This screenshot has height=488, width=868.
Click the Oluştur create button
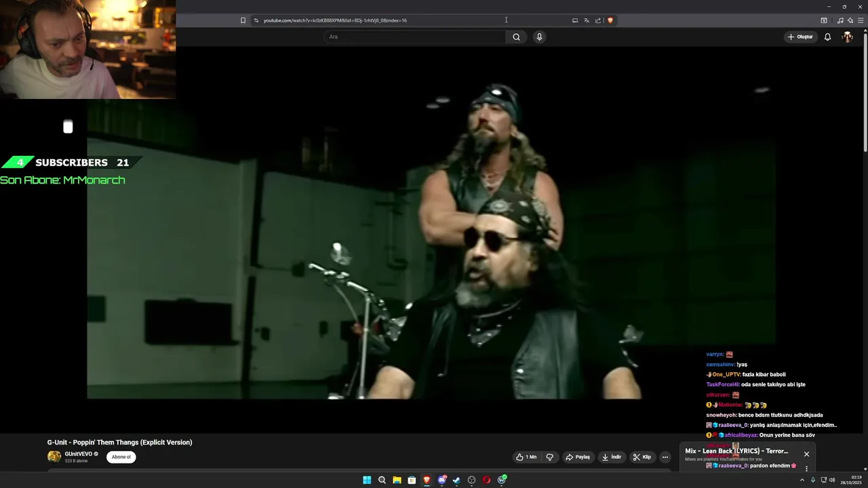click(x=800, y=37)
